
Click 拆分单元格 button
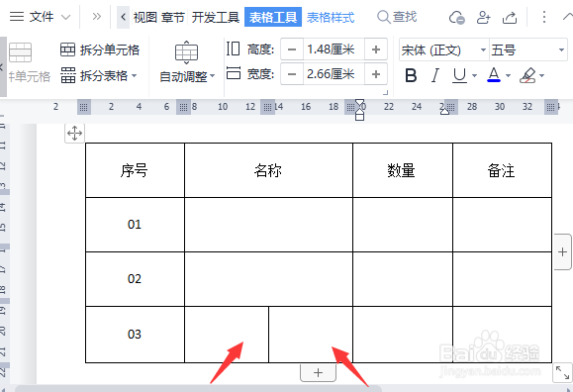100,49
